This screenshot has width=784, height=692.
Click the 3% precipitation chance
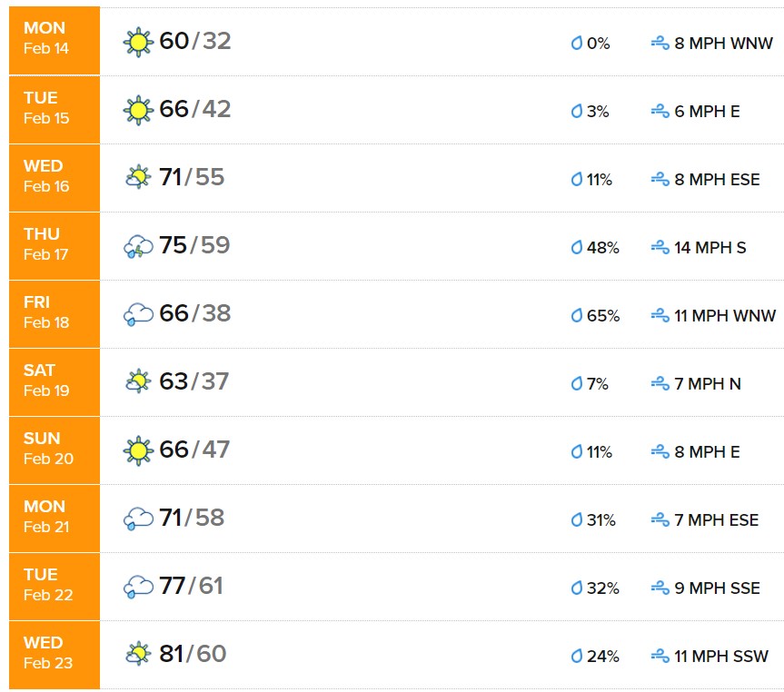click(598, 112)
